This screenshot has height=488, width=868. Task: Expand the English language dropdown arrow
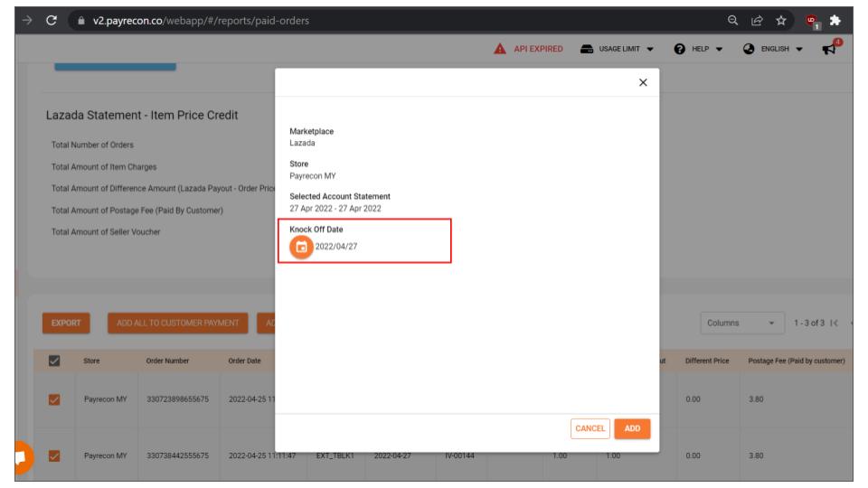pos(799,49)
